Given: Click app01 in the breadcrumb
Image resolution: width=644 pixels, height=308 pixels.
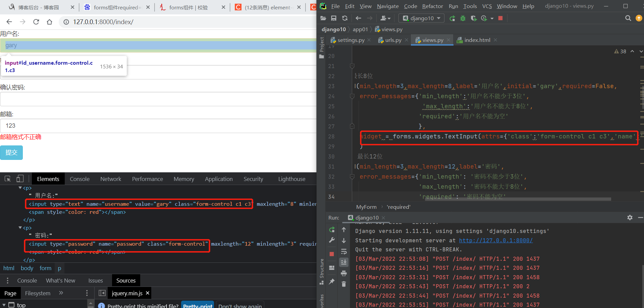Looking at the screenshot, I should click(x=360, y=29).
